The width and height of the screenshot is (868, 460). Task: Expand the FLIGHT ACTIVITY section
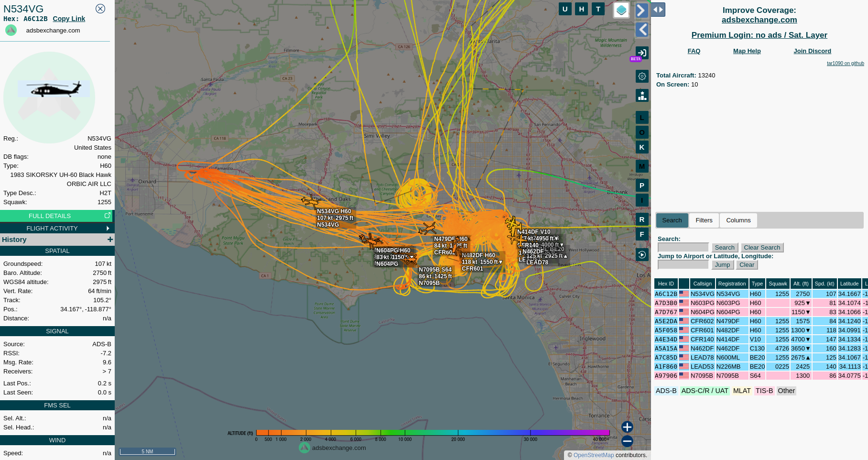pos(56,228)
